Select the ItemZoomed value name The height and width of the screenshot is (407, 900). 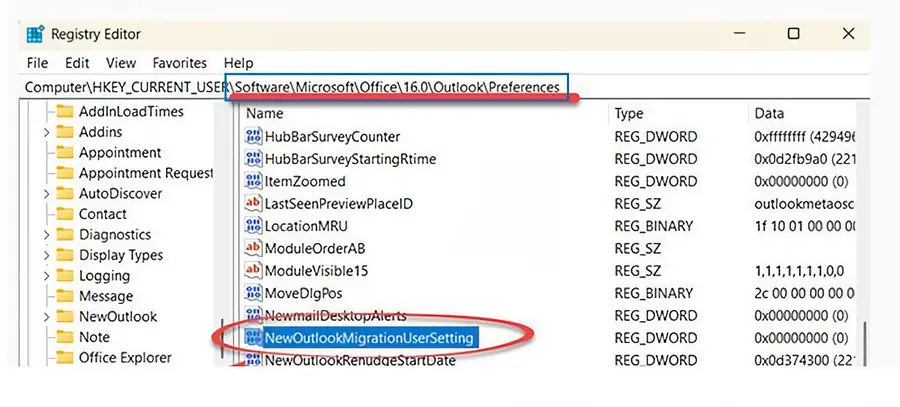[x=305, y=181]
